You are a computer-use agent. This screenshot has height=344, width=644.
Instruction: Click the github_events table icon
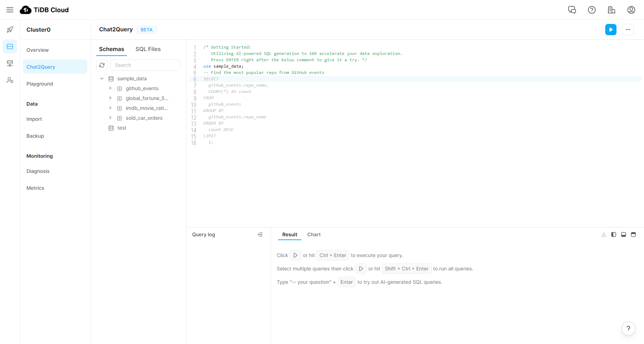[x=119, y=88]
